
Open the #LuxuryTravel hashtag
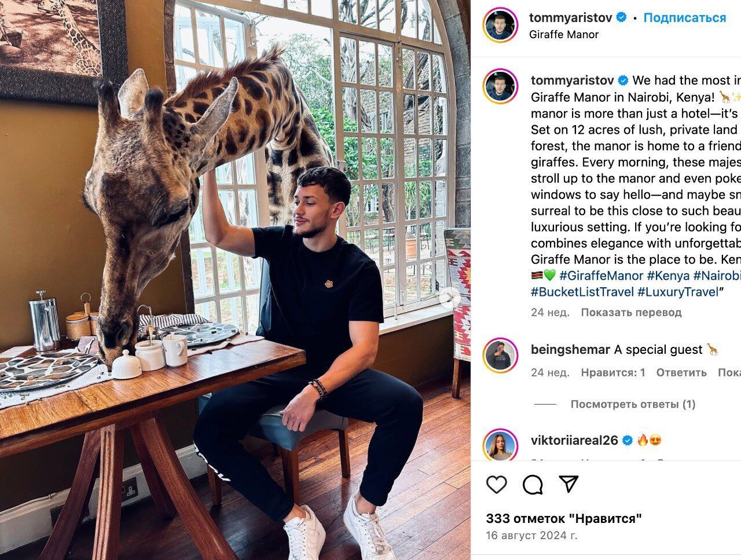[x=677, y=292]
